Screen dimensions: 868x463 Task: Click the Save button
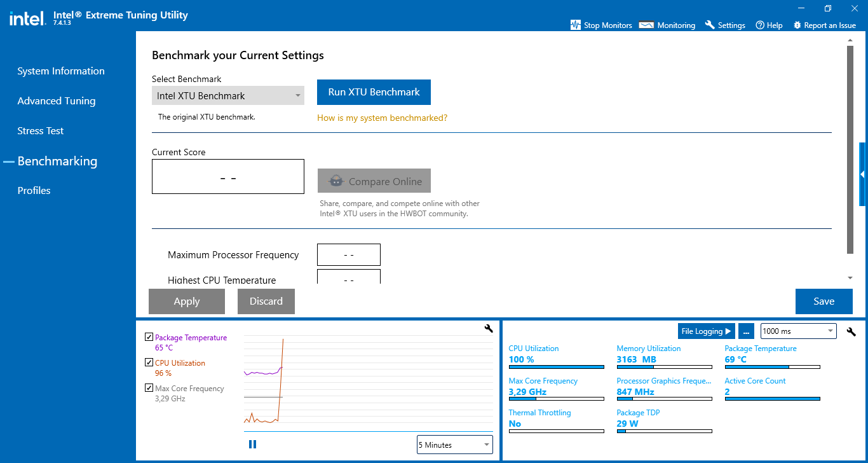click(824, 301)
